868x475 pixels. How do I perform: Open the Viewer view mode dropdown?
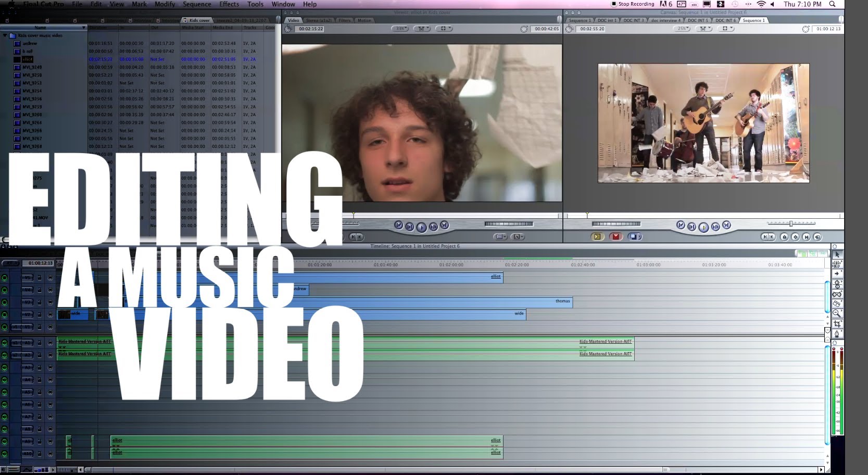[444, 29]
